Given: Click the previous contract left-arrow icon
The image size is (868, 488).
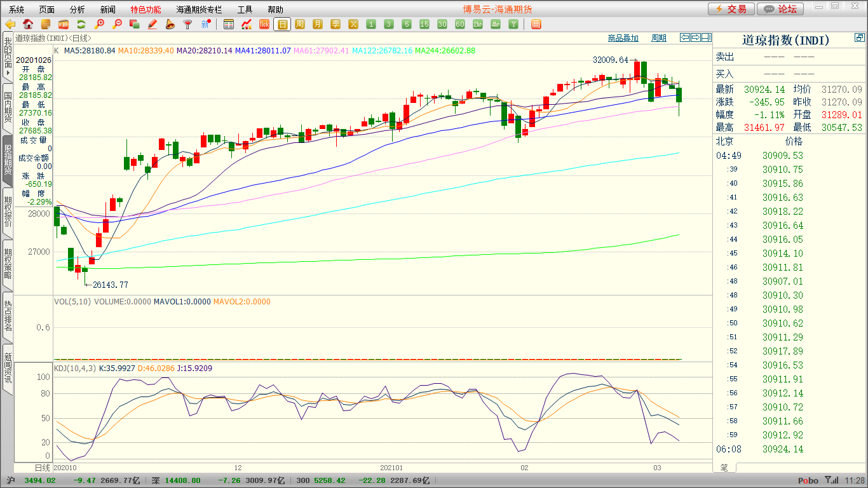Looking at the screenshot, I should click(x=684, y=37).
